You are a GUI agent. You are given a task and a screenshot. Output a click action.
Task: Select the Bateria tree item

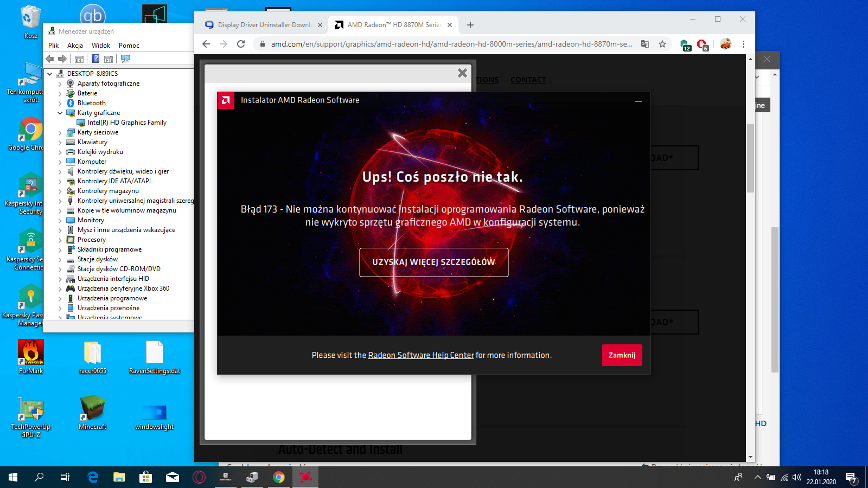(x=87, y=93)
